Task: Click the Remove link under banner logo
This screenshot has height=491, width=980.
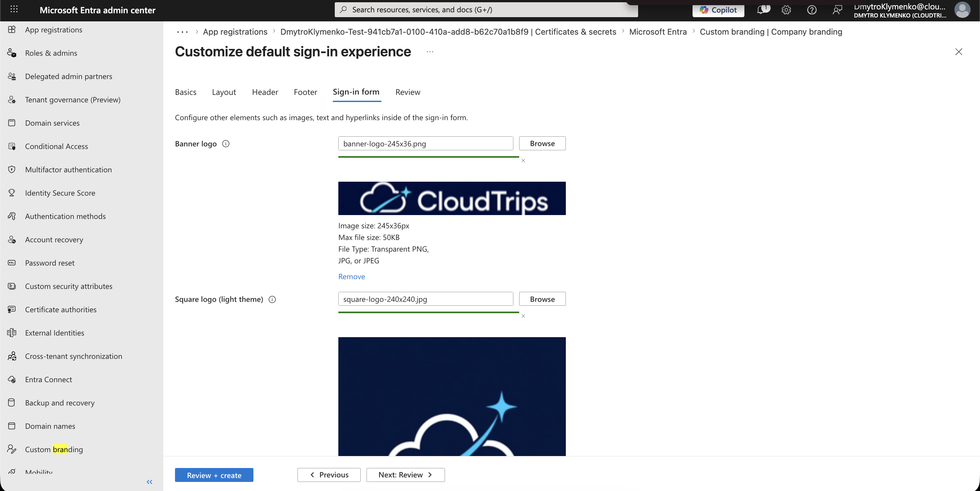Action: pos(352,277)
